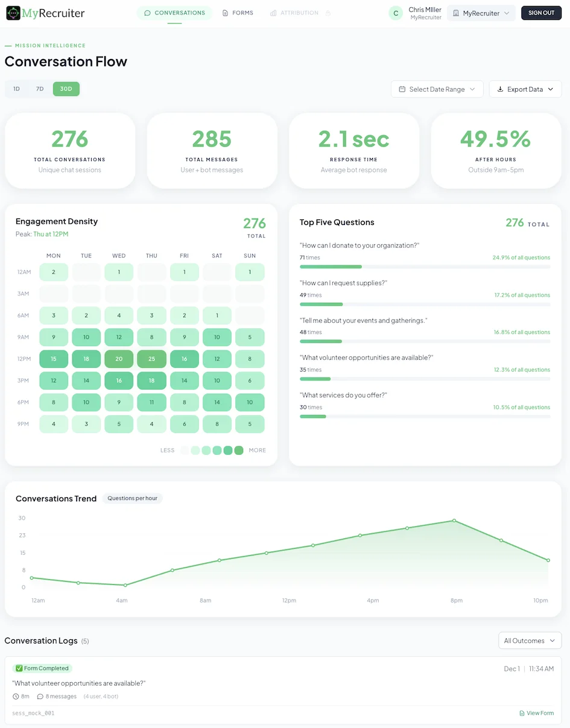Image resolution: width=570 pixels, height=728 pixels.
Task: Open the All Outcomes filter dropdown
Action: point(529,641)
